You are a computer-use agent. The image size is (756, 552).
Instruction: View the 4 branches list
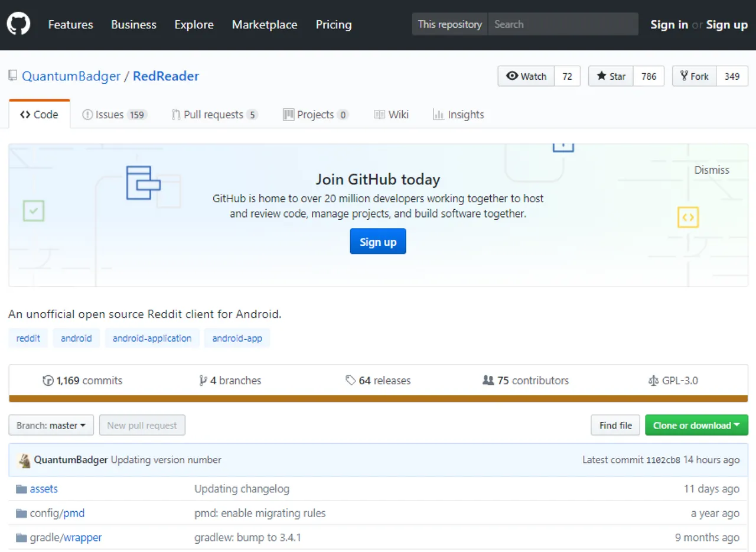(x=230, y=381)
